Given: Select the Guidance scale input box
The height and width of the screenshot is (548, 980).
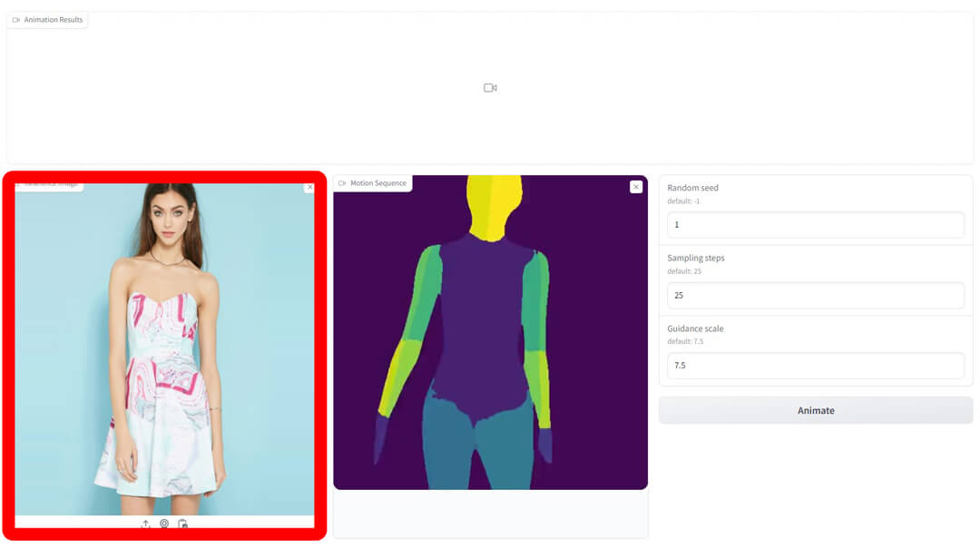Looking at the screenshot, I should (815, 365).
